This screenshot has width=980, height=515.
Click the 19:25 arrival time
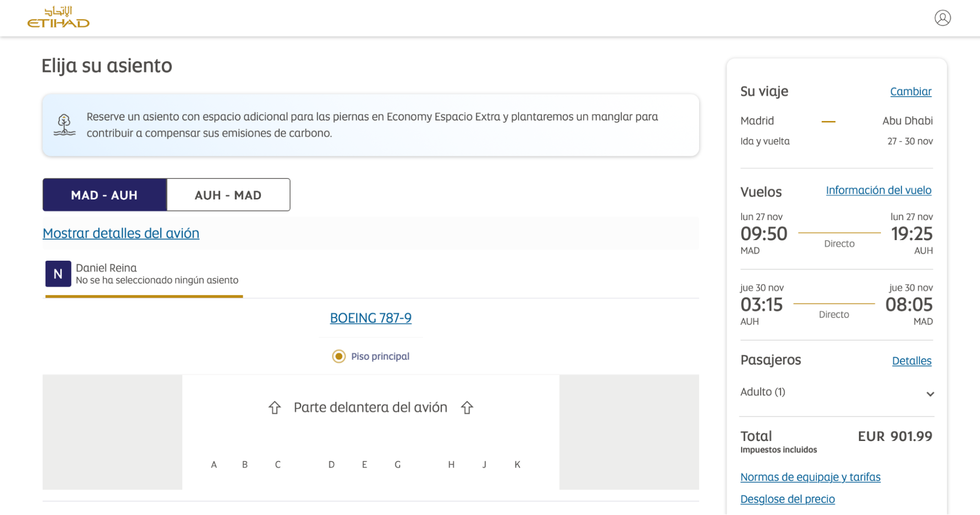[911, 234]
